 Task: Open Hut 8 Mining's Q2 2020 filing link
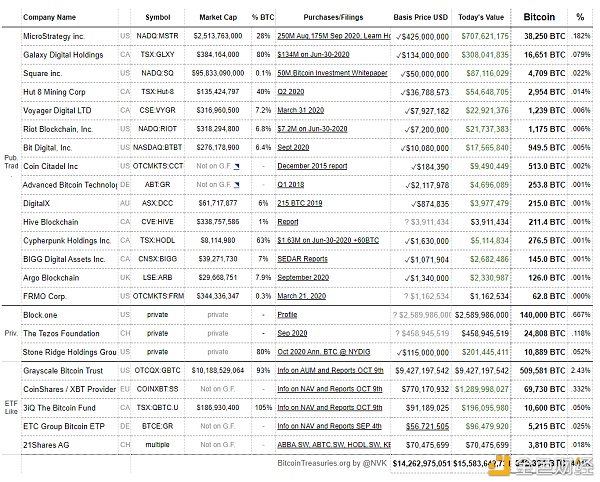290,92
